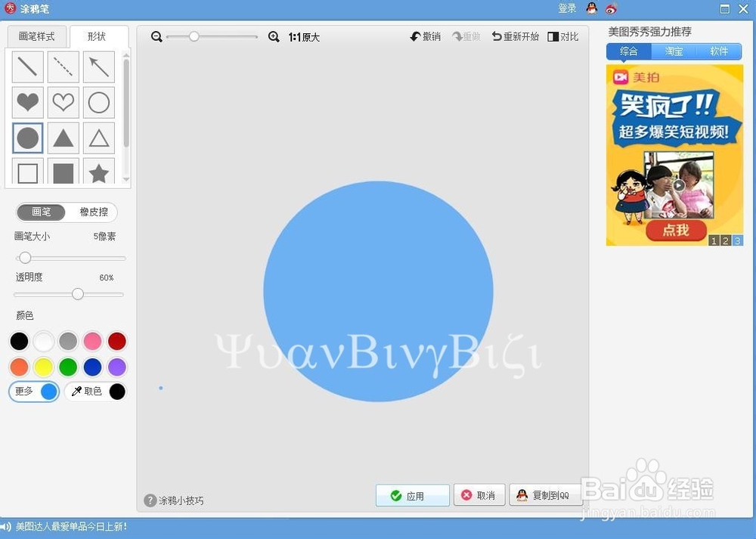Viewport: 756px width, 539px height.
Task: Click the canvas zoom slider handle
Action: (x=194, y=36)
